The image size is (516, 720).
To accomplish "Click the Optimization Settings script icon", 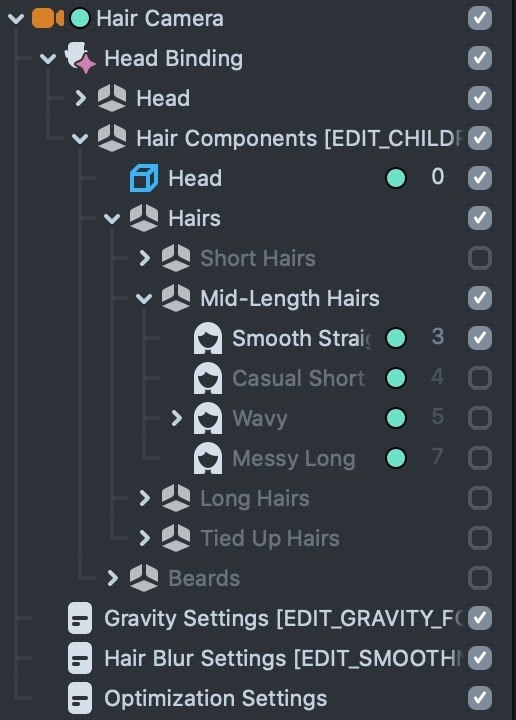I will pos(80,698).
